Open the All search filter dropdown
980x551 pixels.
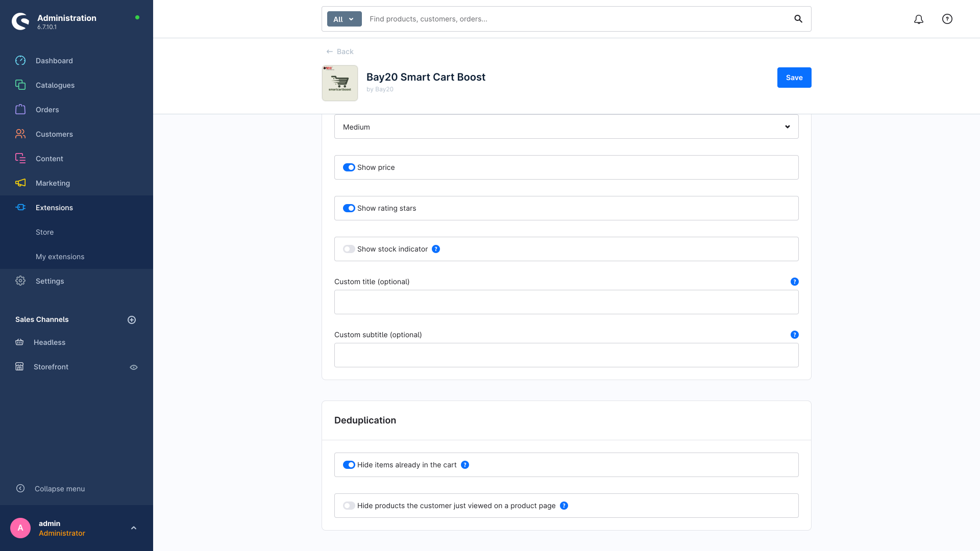pos(345,19)
